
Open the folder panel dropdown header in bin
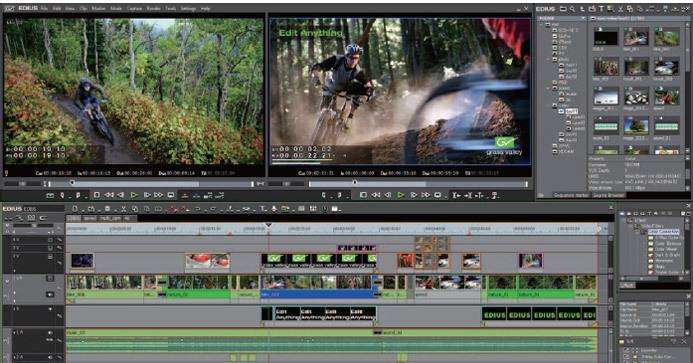click(562, 18)
